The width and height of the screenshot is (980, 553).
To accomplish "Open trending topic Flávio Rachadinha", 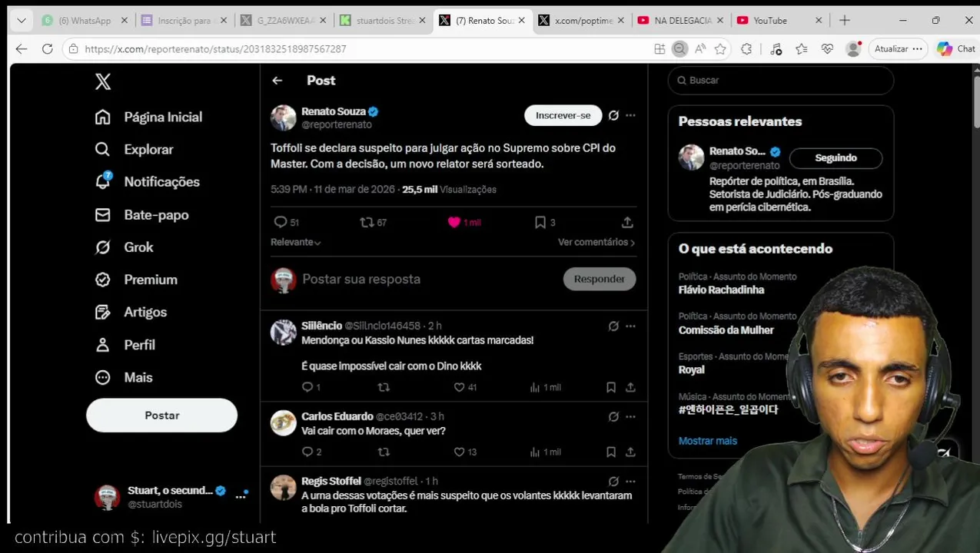I will [721, 290].
